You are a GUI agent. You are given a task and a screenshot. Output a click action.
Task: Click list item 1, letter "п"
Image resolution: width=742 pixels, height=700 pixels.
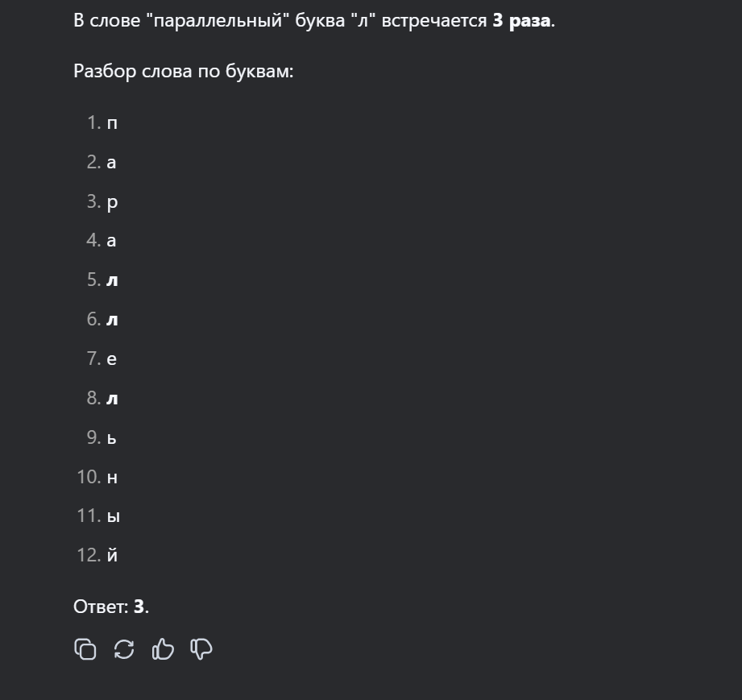click(112, 123)
